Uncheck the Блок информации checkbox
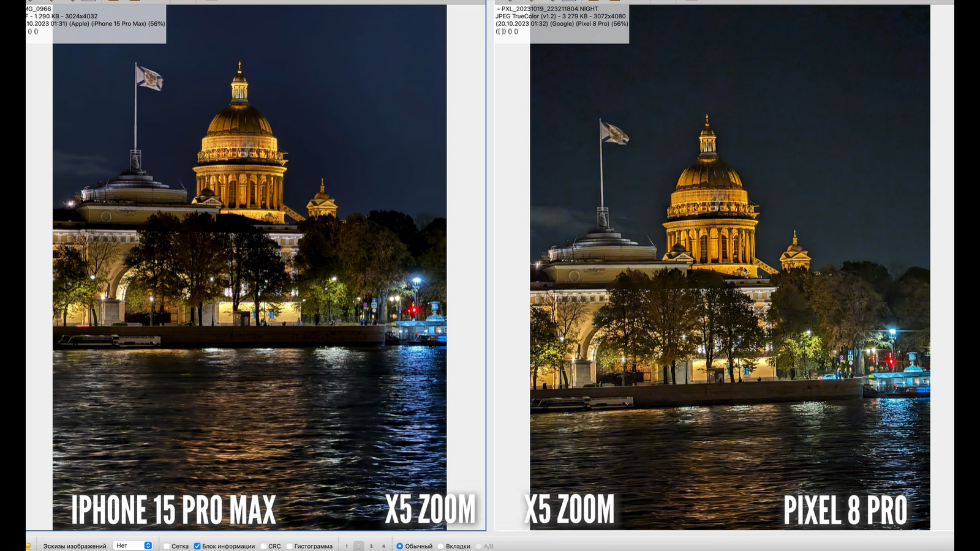Viewport: 980px width, 551px height. click(197, 546)
